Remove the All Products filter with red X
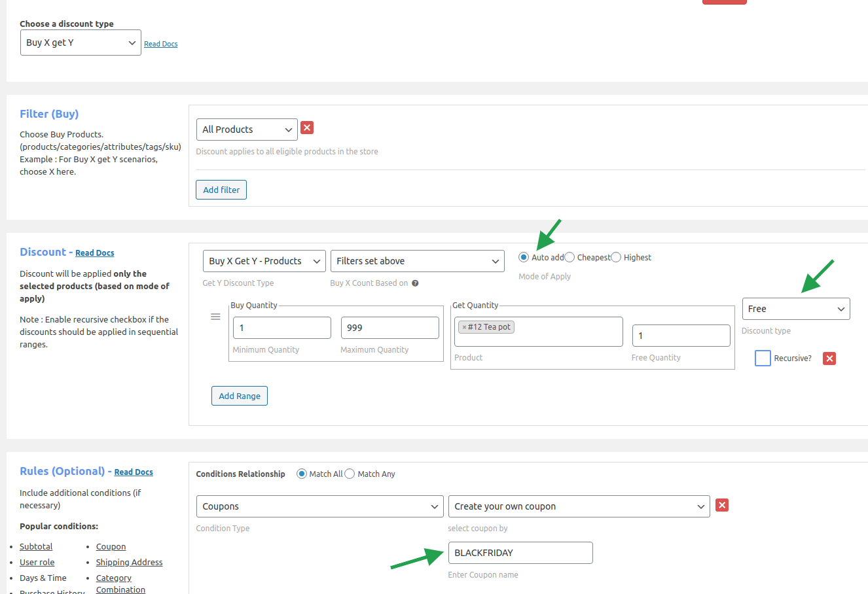This screenshot has width=868, height=594. pos(307,128)
